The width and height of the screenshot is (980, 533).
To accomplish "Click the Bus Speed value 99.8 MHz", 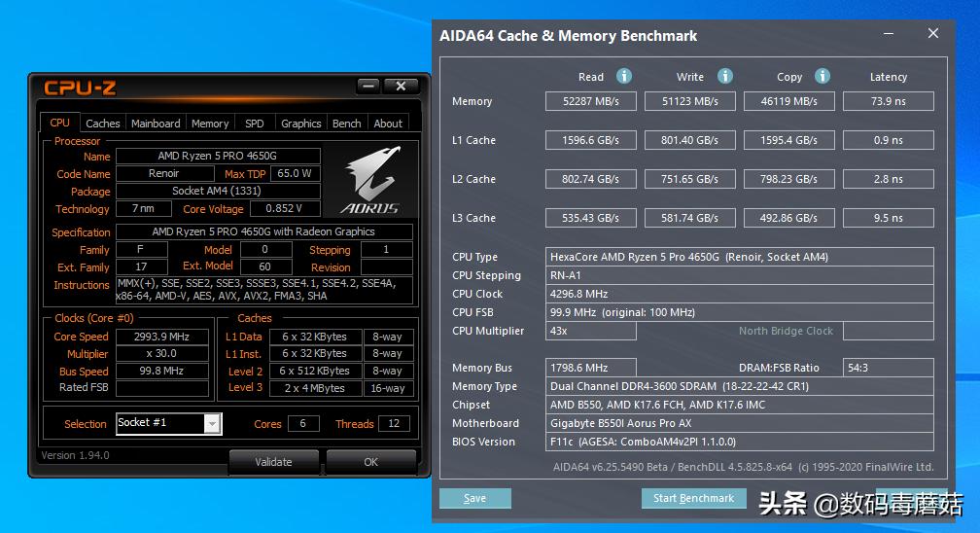I will tap(161, 371).
